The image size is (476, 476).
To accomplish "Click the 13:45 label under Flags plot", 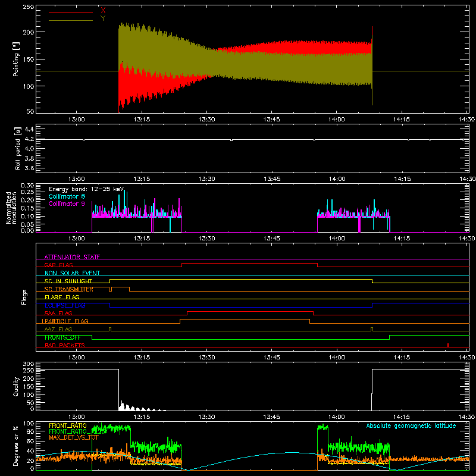I will pyautogui.click(x=272, y=358).
